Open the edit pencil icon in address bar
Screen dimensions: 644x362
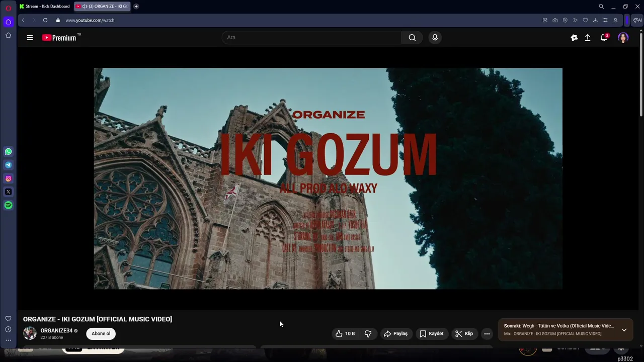(545, 20)
